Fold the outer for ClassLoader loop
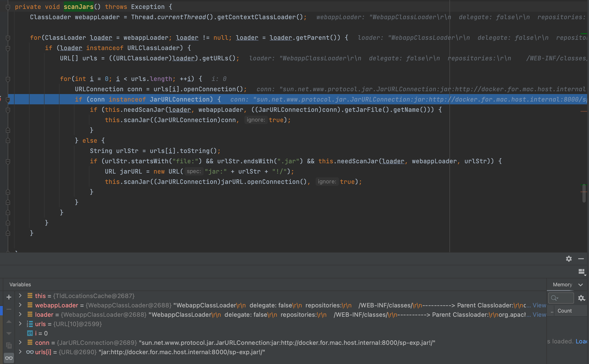 8,38
